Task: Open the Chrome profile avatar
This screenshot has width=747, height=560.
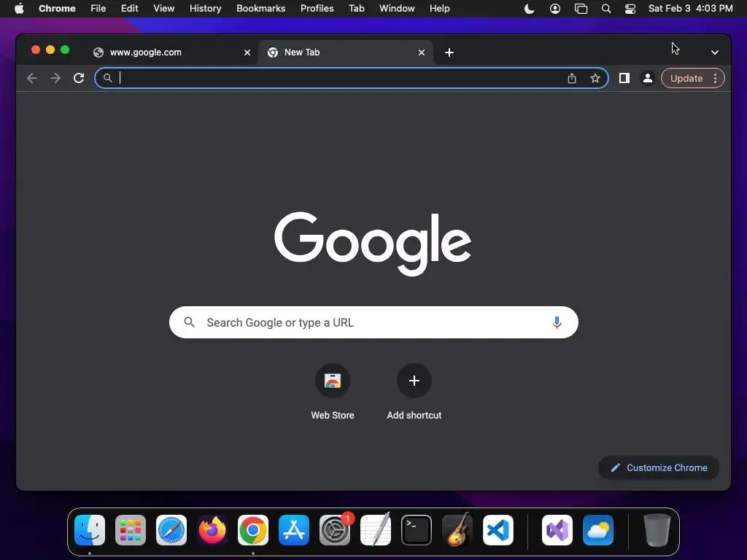Action: (648, 79)
